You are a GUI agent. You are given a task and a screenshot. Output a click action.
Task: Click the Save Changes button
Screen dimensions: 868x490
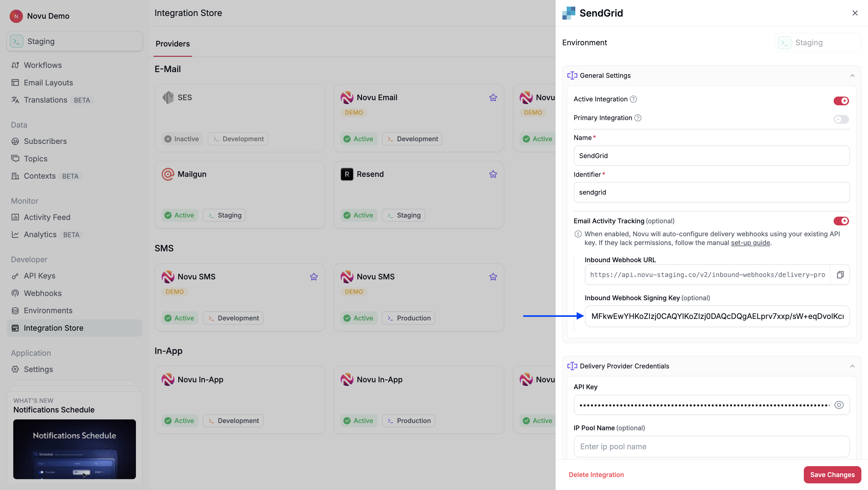tap(832, 475)
